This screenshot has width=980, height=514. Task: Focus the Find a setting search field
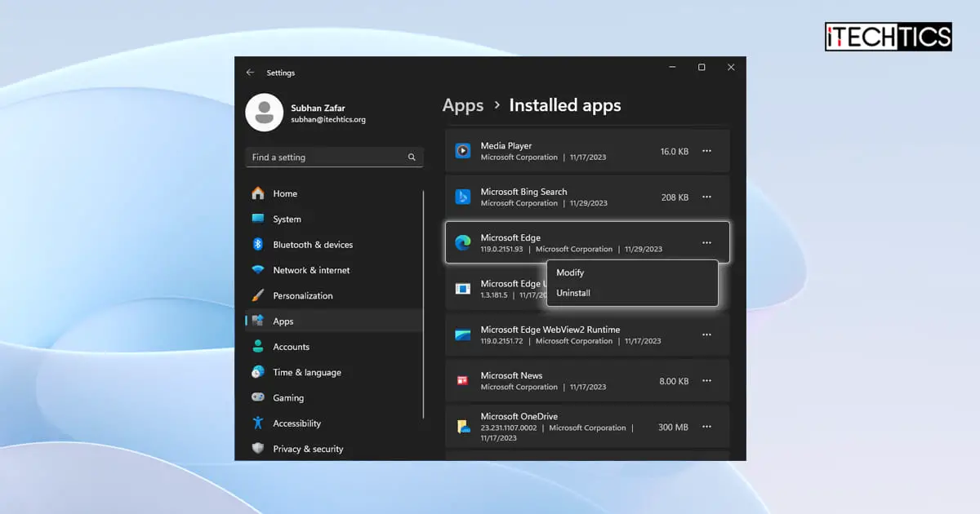click(x=334, y=157)
